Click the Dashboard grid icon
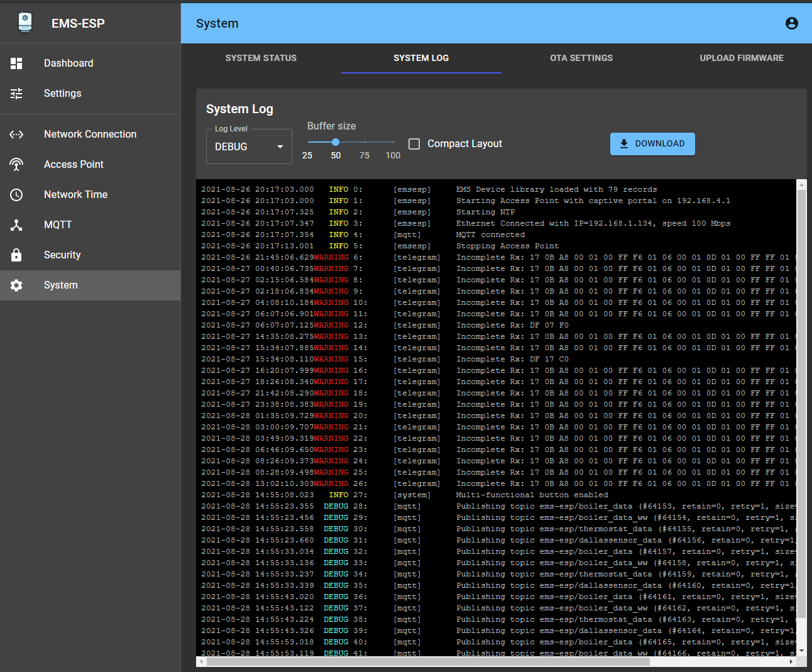Image resolution: width=812 pixels, height=672 pixels. 16,63
